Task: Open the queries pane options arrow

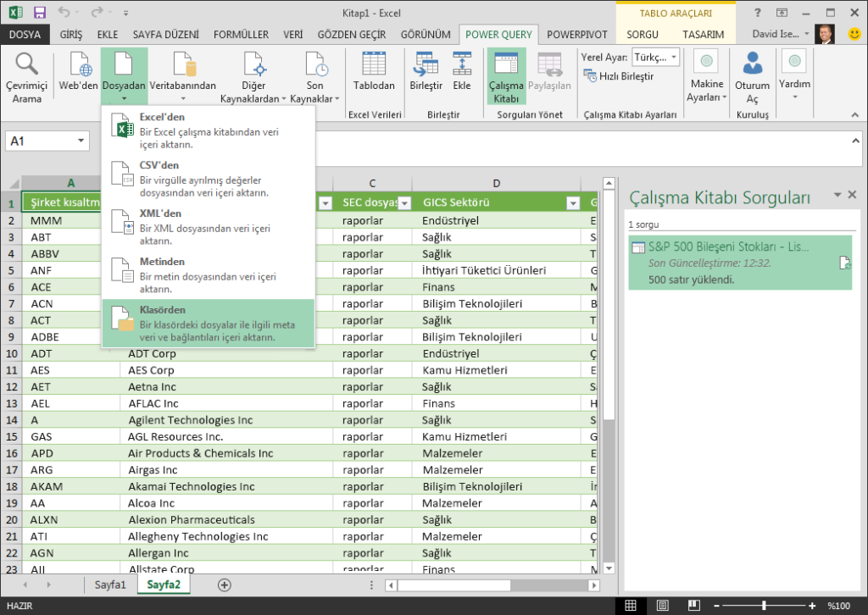Action: click(x=837, y=194)
